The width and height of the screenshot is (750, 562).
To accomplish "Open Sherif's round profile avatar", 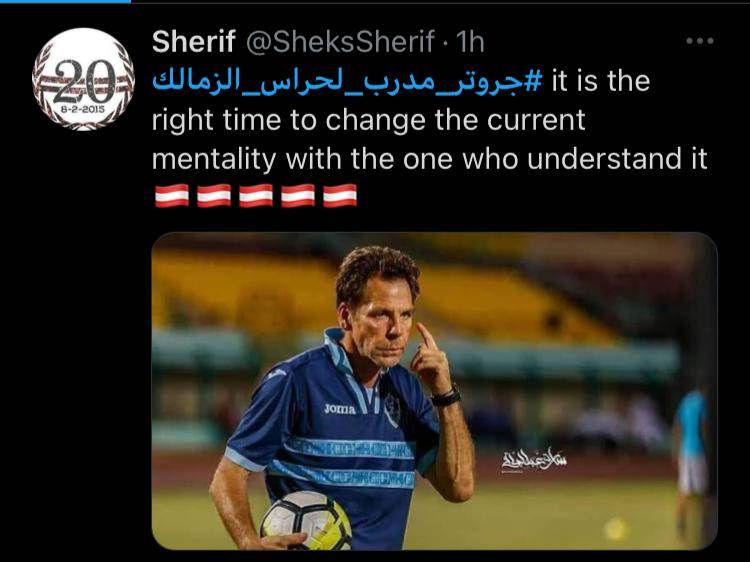I will coord(83,79).
